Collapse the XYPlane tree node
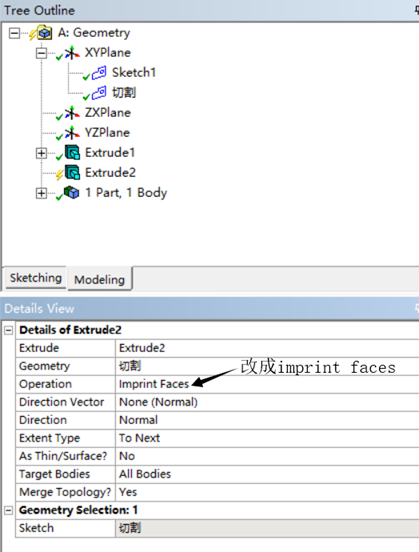The height and width of the screenshot is (552, 419). tap(42, 54)
